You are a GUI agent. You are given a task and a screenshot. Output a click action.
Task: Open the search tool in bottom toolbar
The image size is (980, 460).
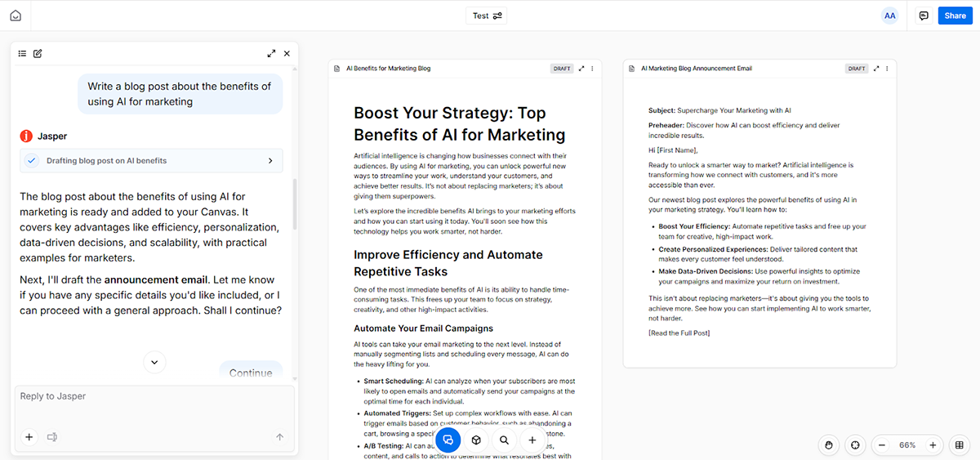pos(505,440)
